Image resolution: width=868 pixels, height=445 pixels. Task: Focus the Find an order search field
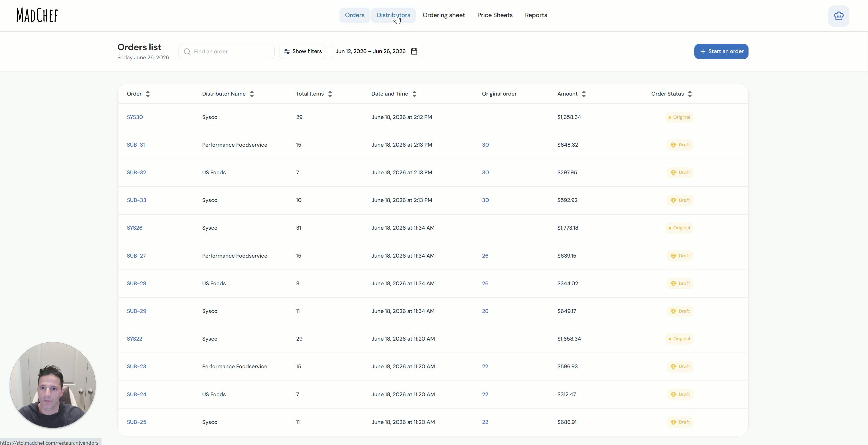226,52
